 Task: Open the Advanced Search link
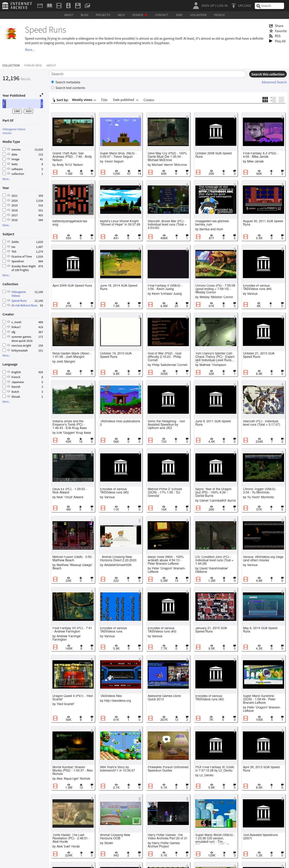274,82
